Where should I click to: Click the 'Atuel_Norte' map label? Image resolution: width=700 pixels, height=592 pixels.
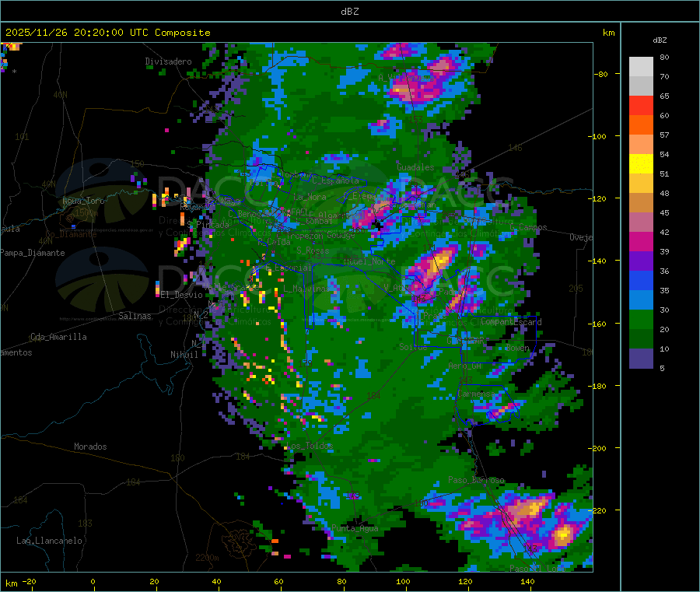point(369,261)
